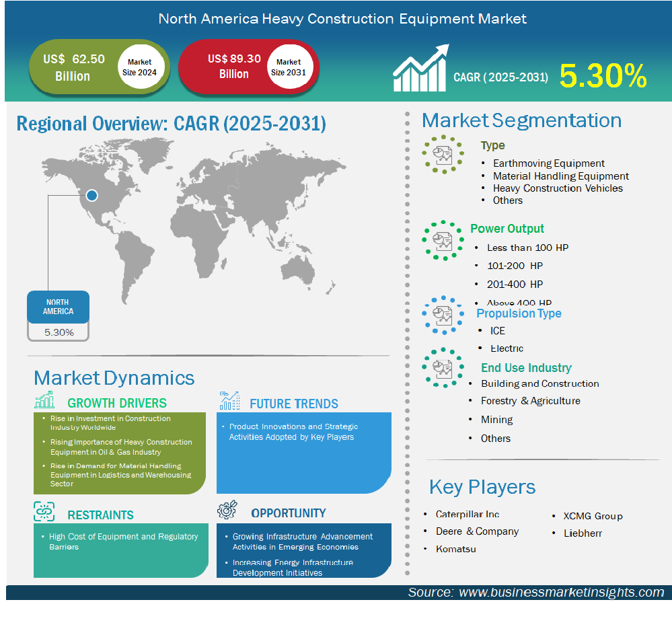The image size is (672, 637).
Task: Click the blue location dot on North America
Action: (x=91, y=196)
